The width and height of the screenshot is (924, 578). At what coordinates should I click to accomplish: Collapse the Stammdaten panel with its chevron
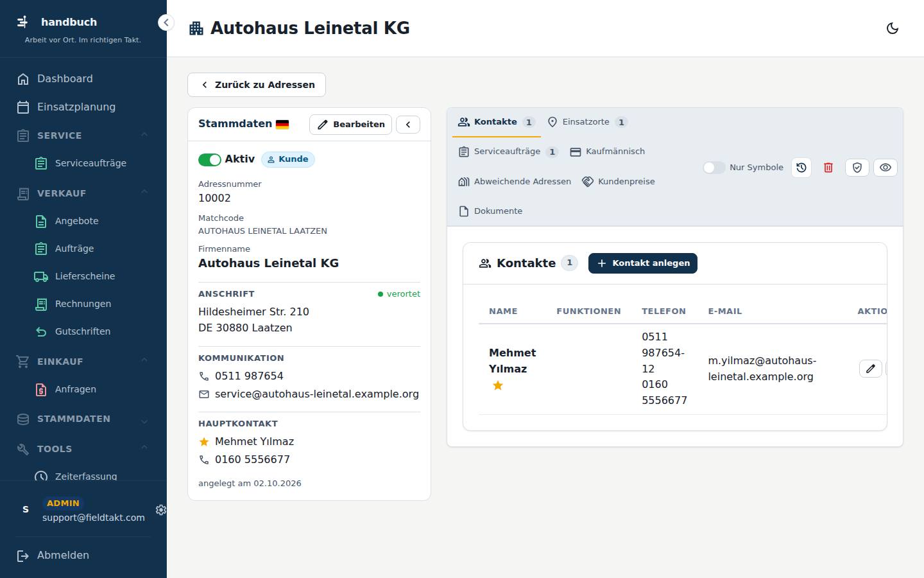408,125
